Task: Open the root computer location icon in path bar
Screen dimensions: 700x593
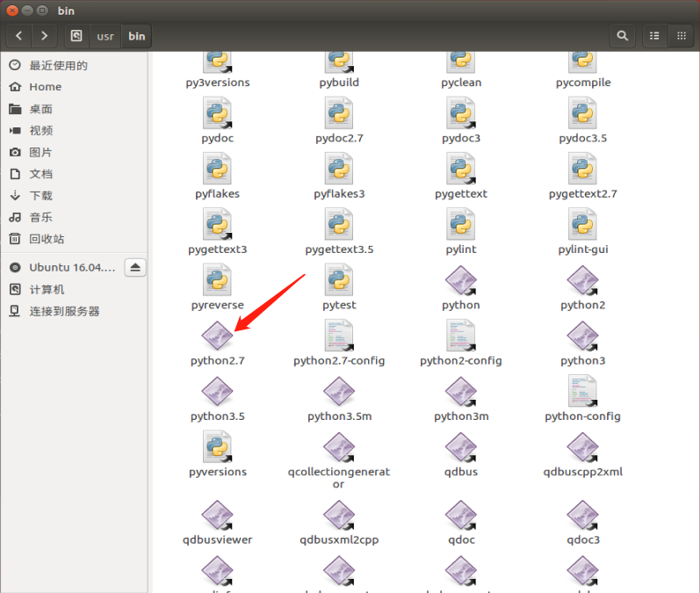Action: (76, 36)
